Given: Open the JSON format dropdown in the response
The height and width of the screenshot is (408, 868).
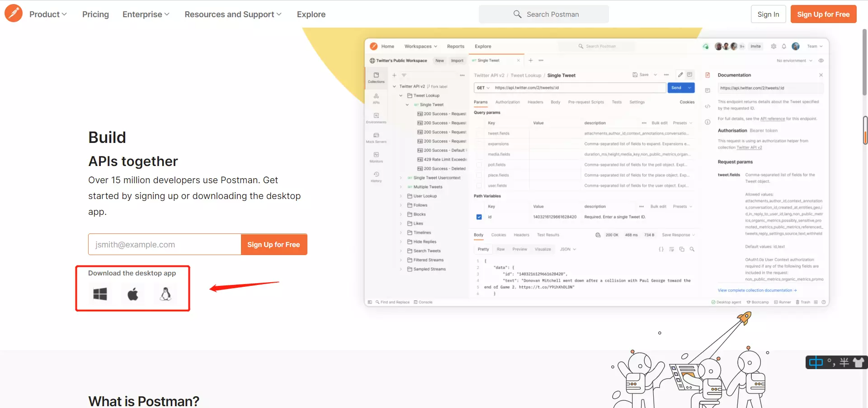Looking at the screenshot, I should 568,249.
